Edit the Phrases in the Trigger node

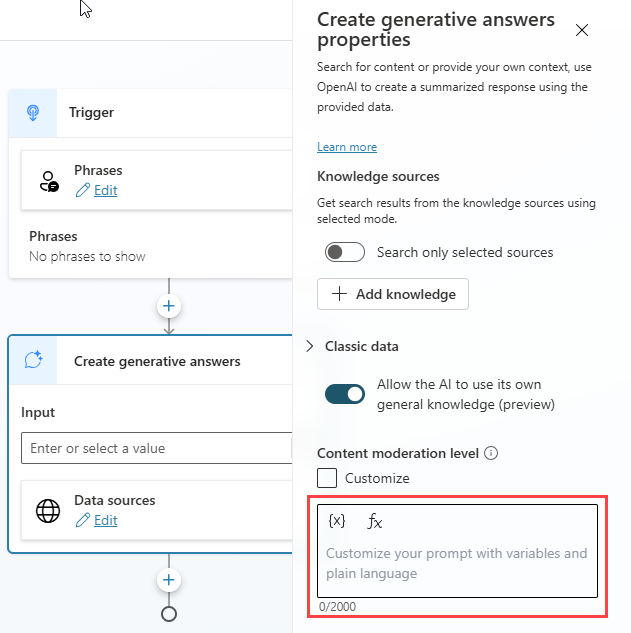[x=105, y=190]
